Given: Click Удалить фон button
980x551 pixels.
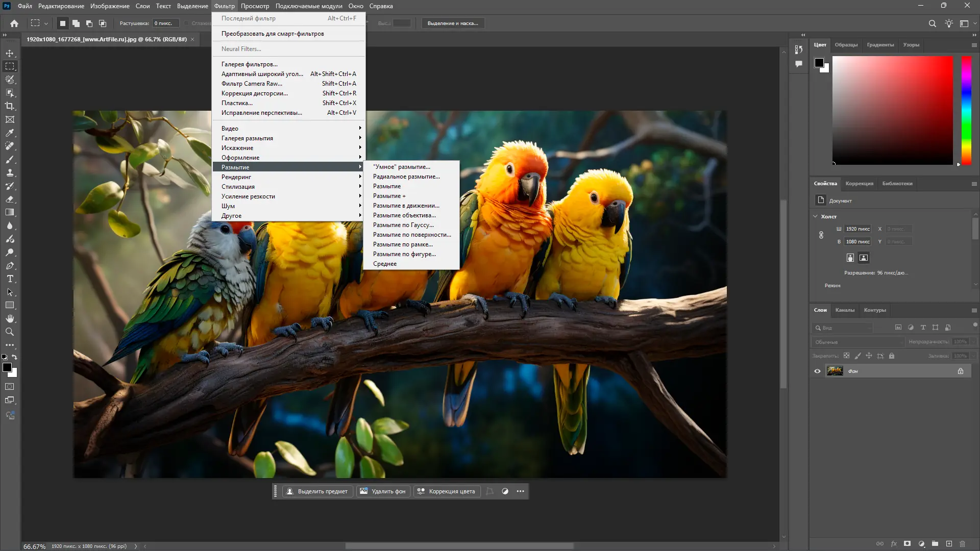Looking at the screenshot, I should pos(383,491).
